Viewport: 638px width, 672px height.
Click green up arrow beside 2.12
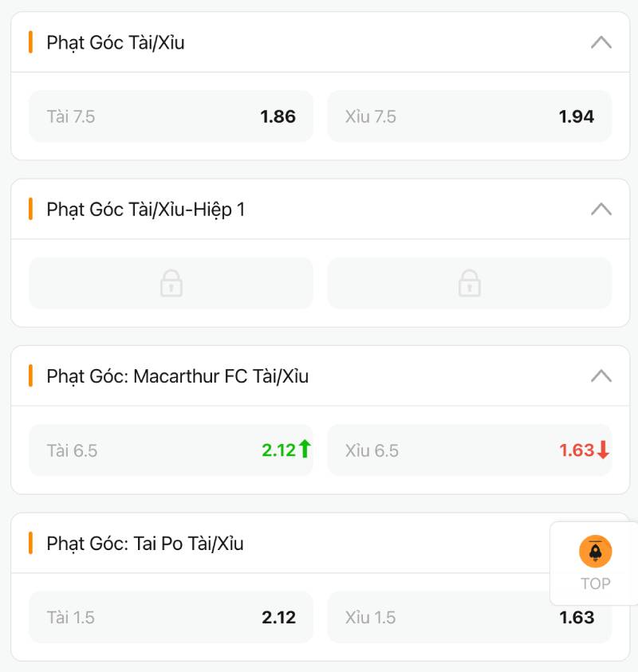point(305,450)
